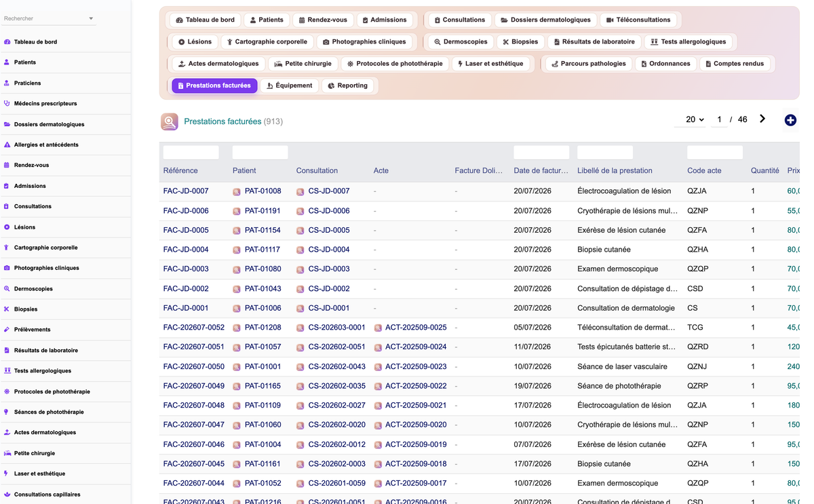The height and width of the screenshot is (504, 814).
Task: Click 'Téléconsultation de dermat…' cell
Action: point(626,328)
